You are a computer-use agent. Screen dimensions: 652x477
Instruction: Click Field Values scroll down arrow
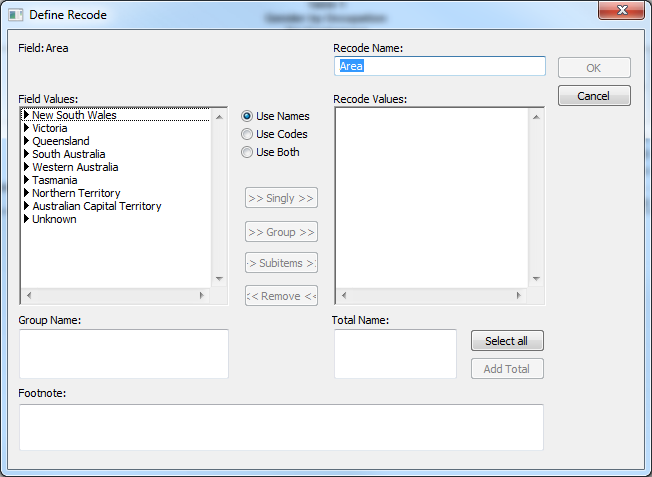(220, 280)
